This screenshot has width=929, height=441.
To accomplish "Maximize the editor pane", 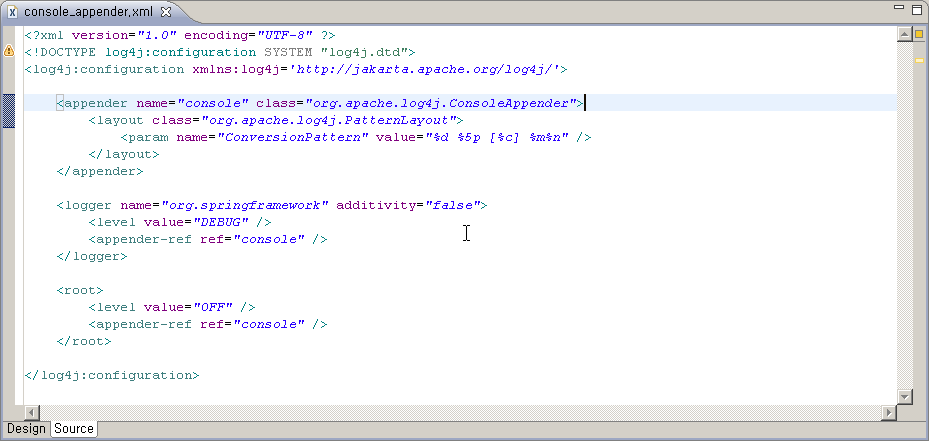I will [915, 11].
